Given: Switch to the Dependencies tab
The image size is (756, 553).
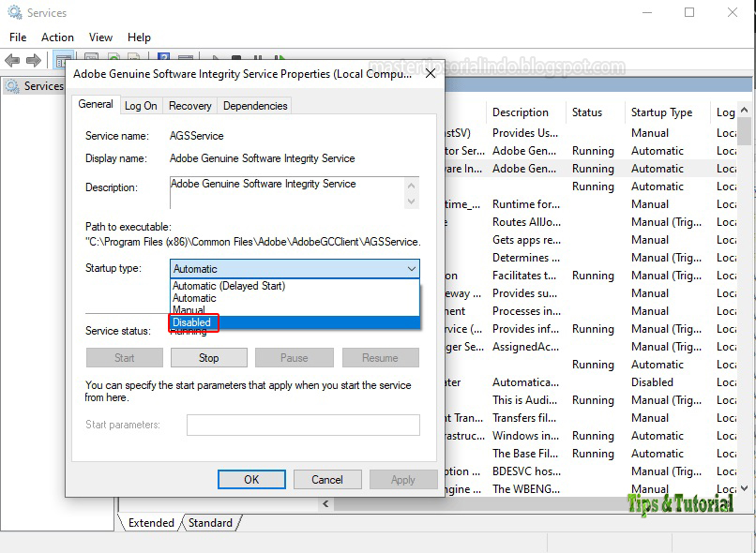Looking at the screenshot, I should 255,106.
